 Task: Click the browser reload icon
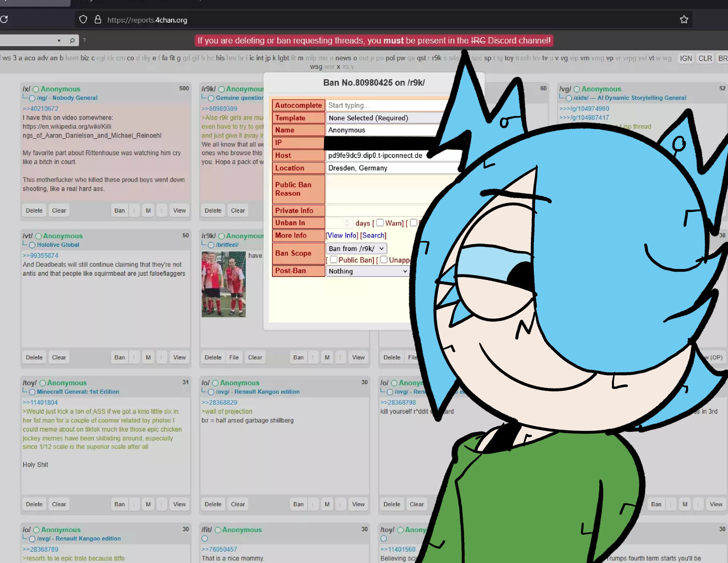point(4,19)
